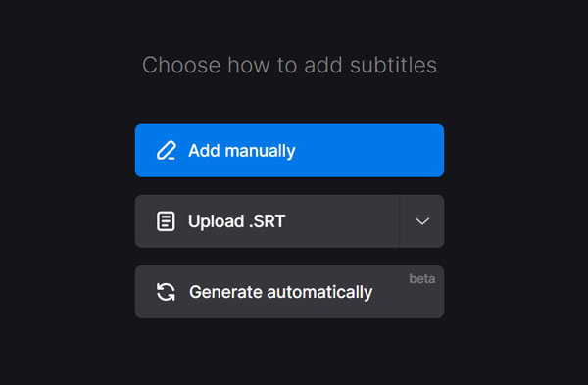Click the space between Upload .SRT text and chevron
588x385 pixels.
[342, 221]
